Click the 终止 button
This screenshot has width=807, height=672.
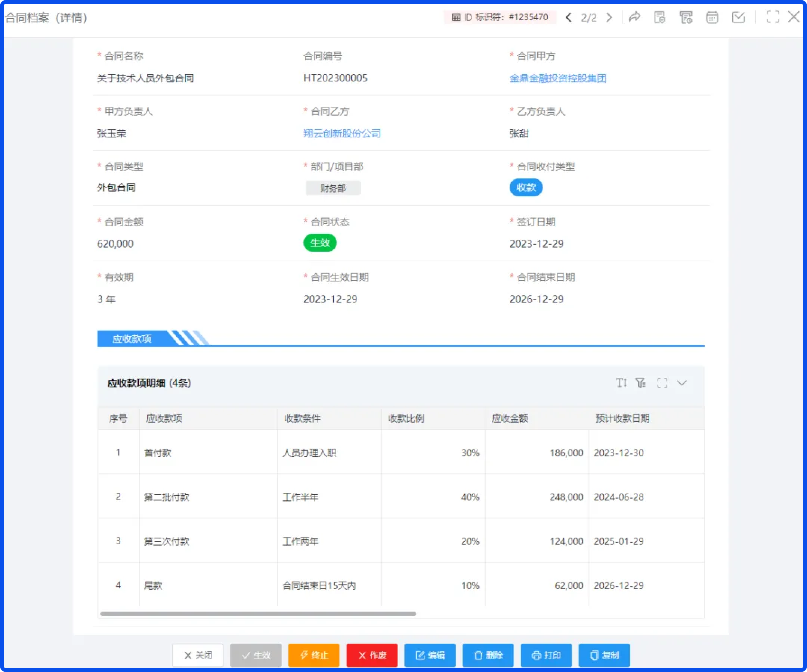click(x=313, y=655)
